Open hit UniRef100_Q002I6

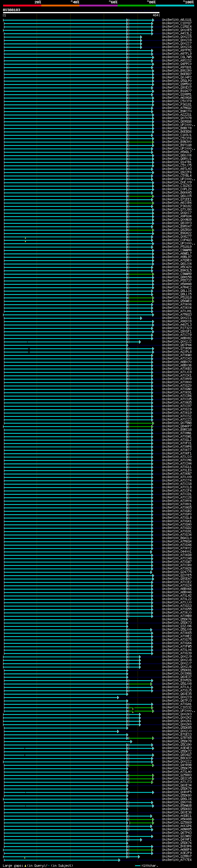(177, 47)
